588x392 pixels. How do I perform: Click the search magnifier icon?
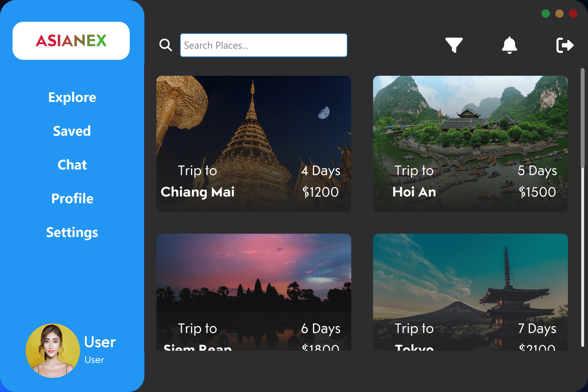165,45
